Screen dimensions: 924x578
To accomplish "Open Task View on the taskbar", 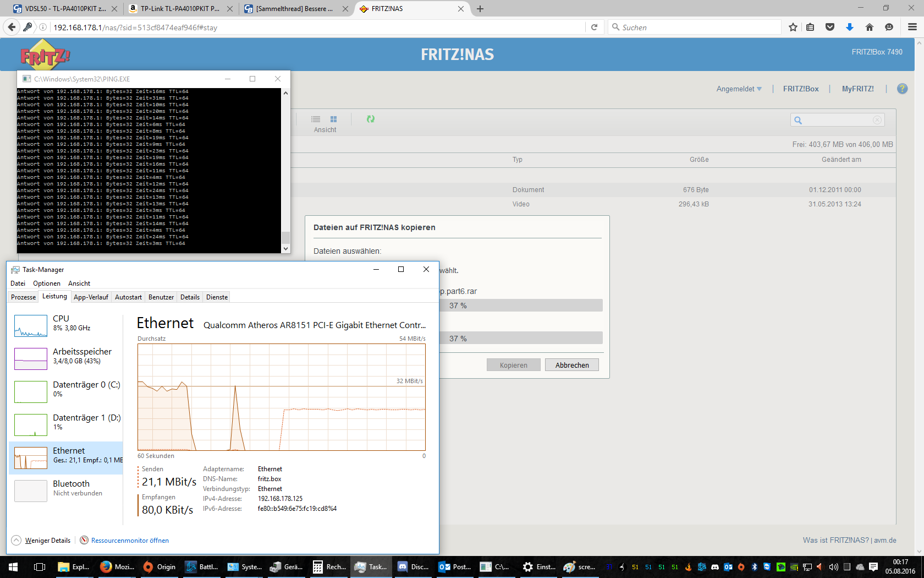I will point(40,566).
